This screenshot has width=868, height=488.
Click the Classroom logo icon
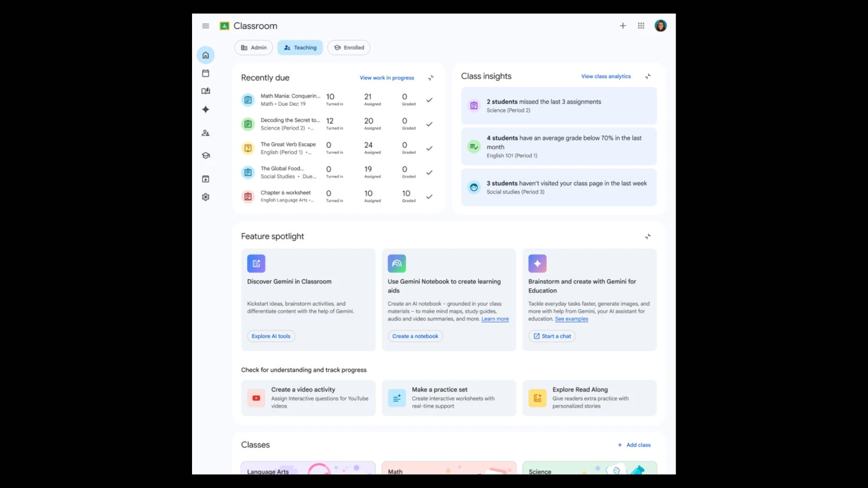224,26
